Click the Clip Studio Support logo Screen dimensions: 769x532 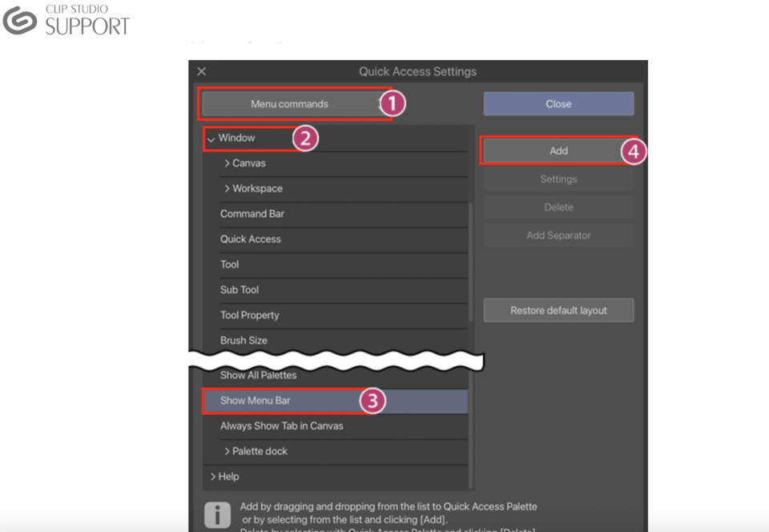pos(66,20)
